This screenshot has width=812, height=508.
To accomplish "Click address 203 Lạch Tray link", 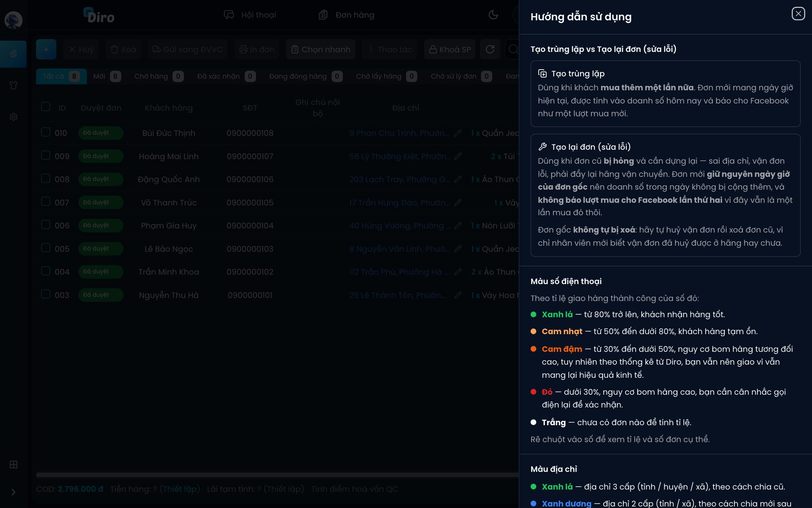I will [x=399, y=179].
